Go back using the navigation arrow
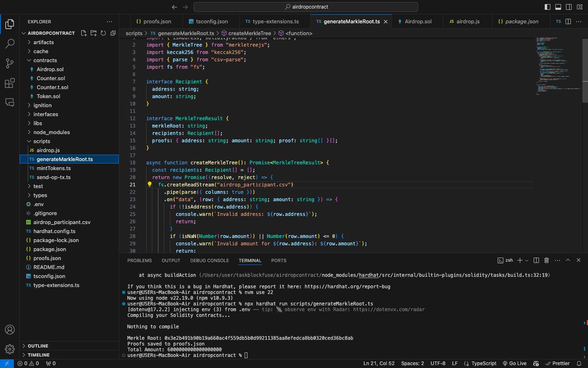 [175, 7]
